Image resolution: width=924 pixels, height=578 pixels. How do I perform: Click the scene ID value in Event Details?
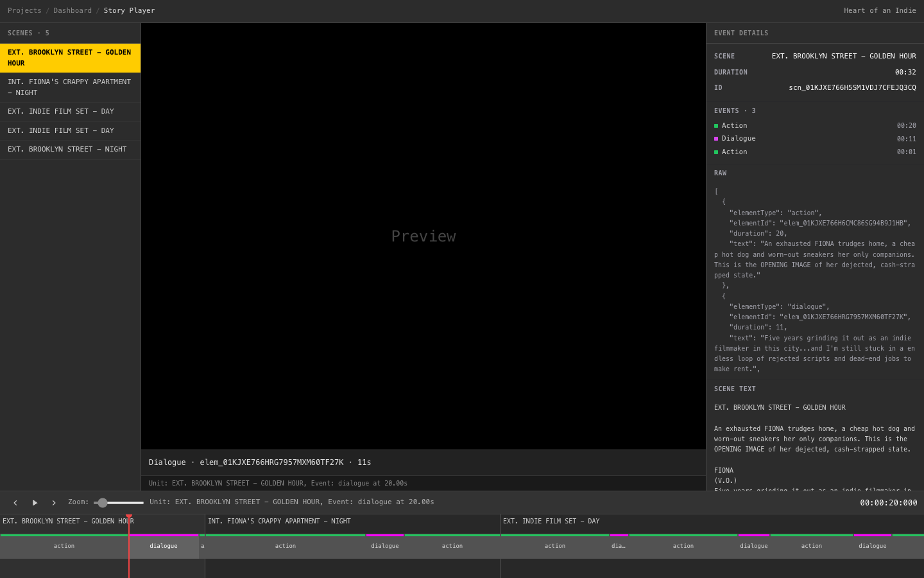(852, 87)
